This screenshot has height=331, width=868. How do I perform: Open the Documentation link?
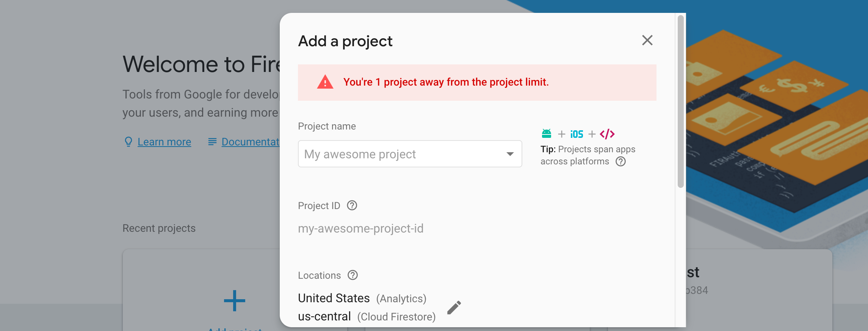click(251, 142)
